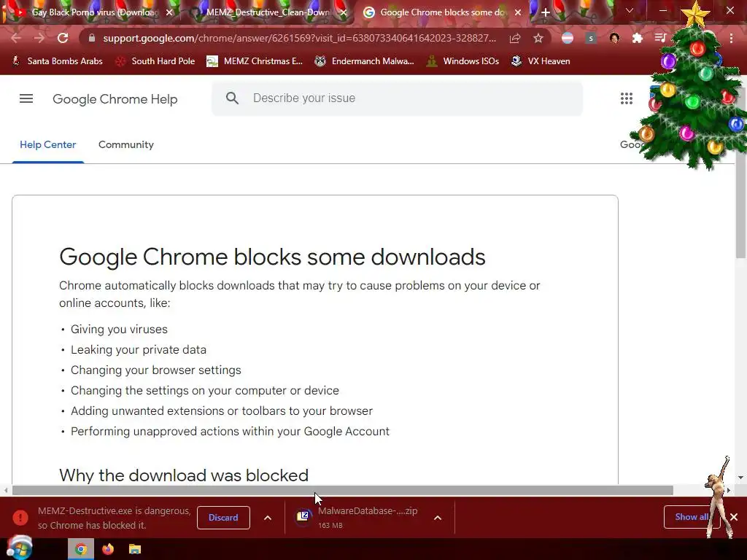Click the "Giving you viruses" bullet
The image size is (747, 560).
(x=119, y=330)
